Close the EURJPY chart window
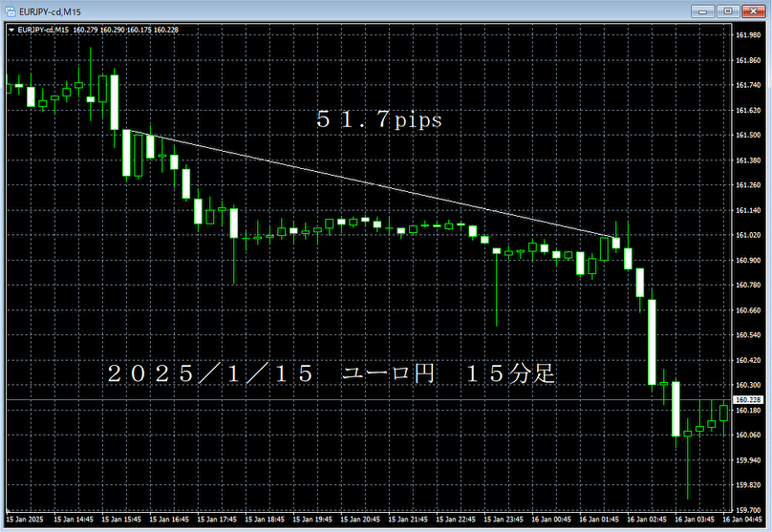 (753, 11)
